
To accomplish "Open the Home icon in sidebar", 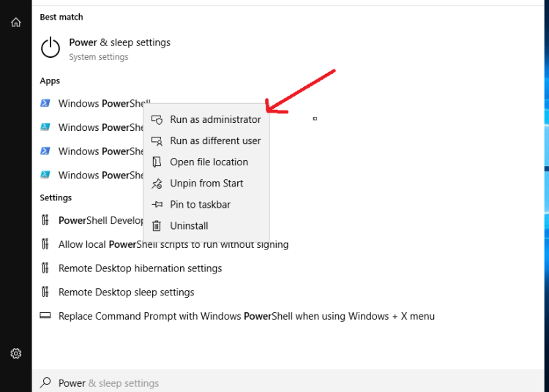I will [16, 23].
